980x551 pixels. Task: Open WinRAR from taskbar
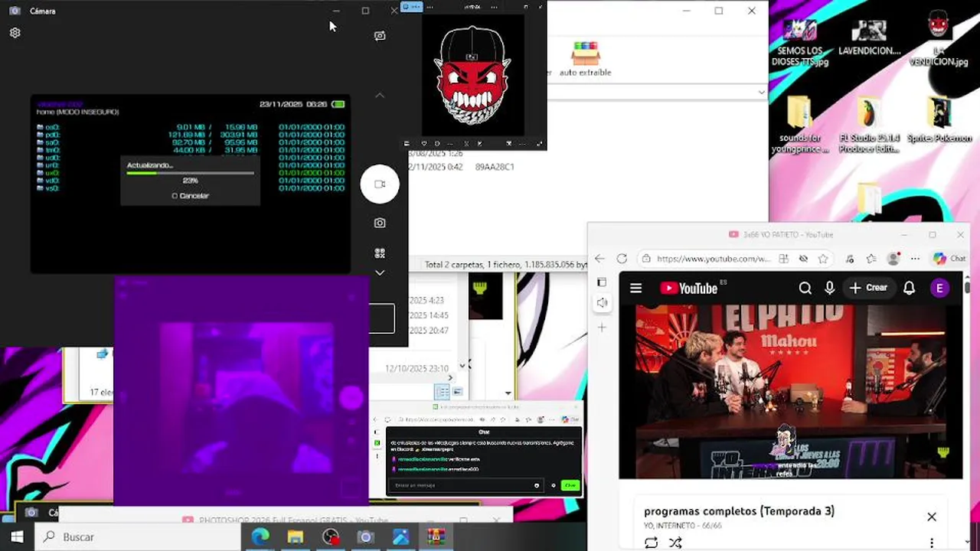point(436,537)
